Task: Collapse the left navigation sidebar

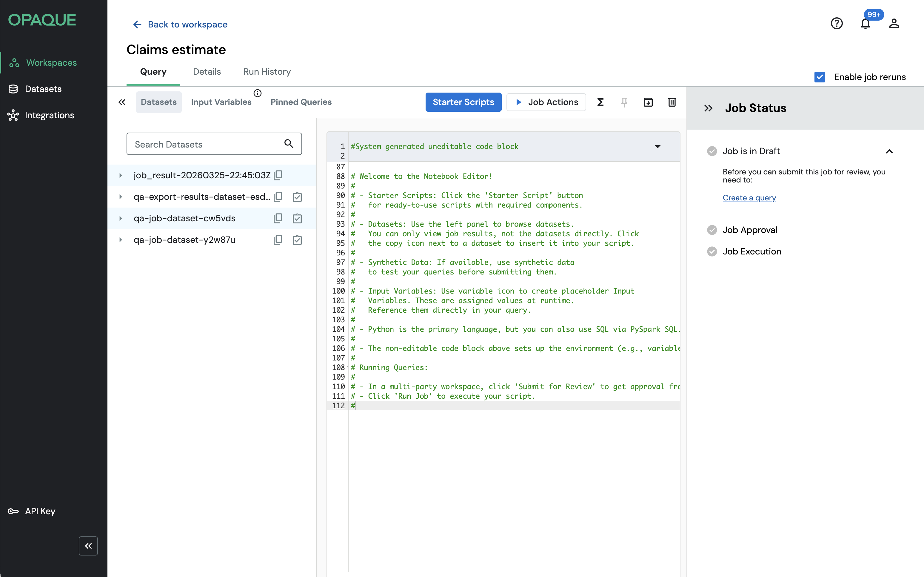Action: [x=88, y=546]
